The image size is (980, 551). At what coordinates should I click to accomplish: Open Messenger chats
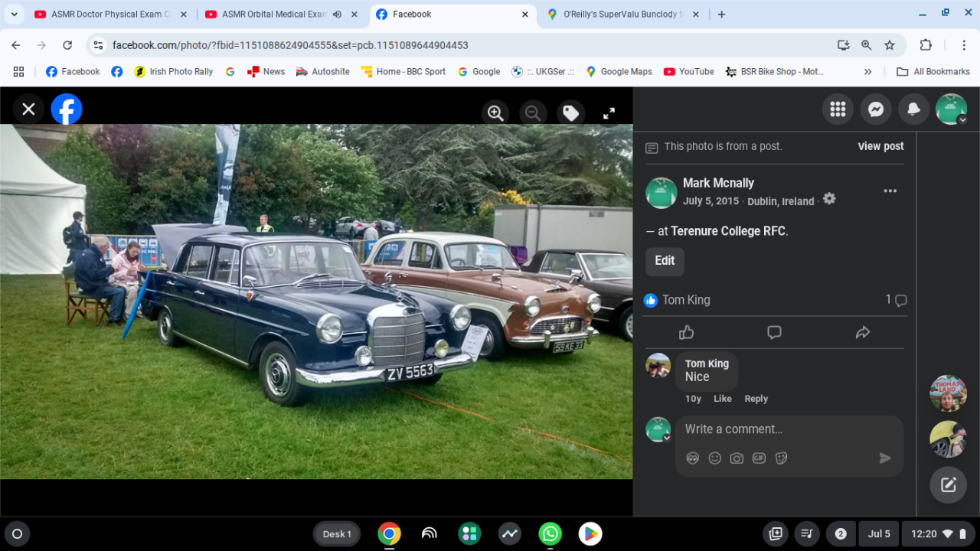point(875,109)
